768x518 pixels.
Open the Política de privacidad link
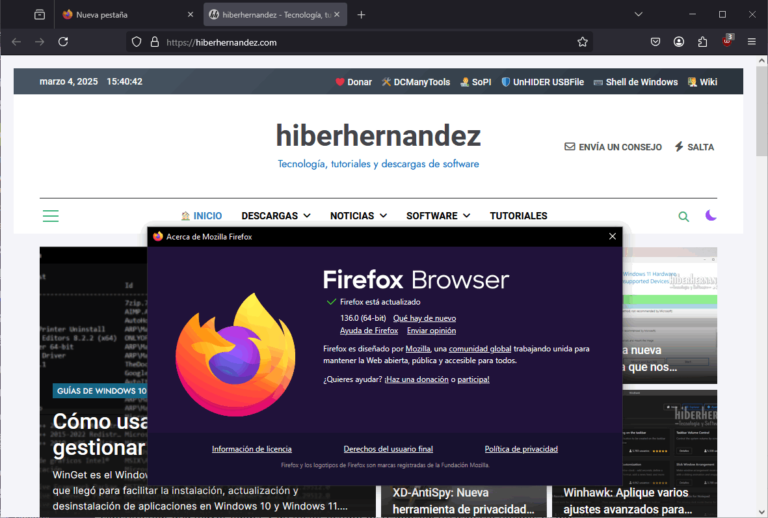[x=521, y=449]
